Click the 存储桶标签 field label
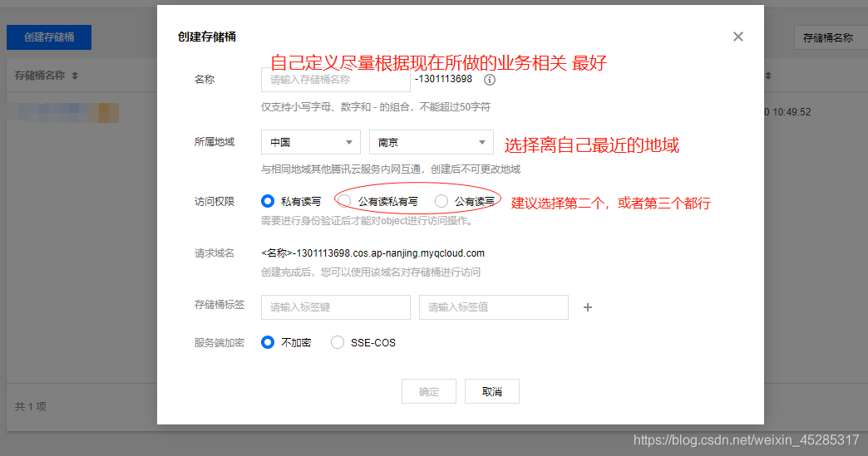 click(x=219, y=305)
